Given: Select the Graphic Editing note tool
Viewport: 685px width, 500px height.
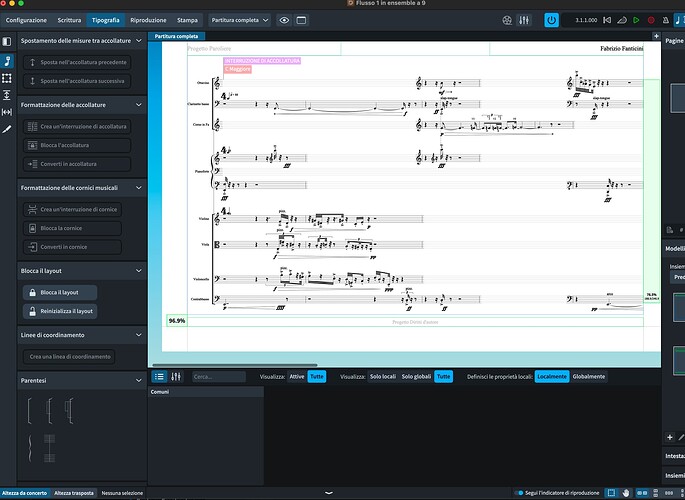Looking at the screenshot, I should pos(7,61).
